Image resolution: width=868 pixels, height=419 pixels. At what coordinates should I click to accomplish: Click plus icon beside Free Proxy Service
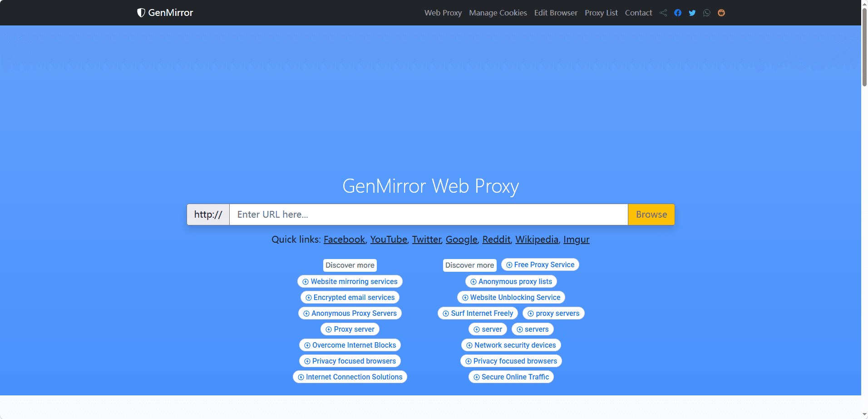coord(509,265)
